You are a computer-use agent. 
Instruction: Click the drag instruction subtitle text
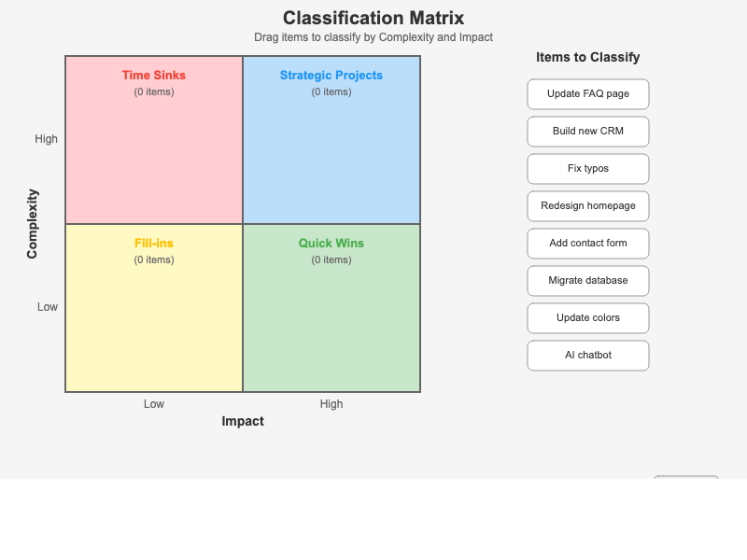[x=373, y=36]
